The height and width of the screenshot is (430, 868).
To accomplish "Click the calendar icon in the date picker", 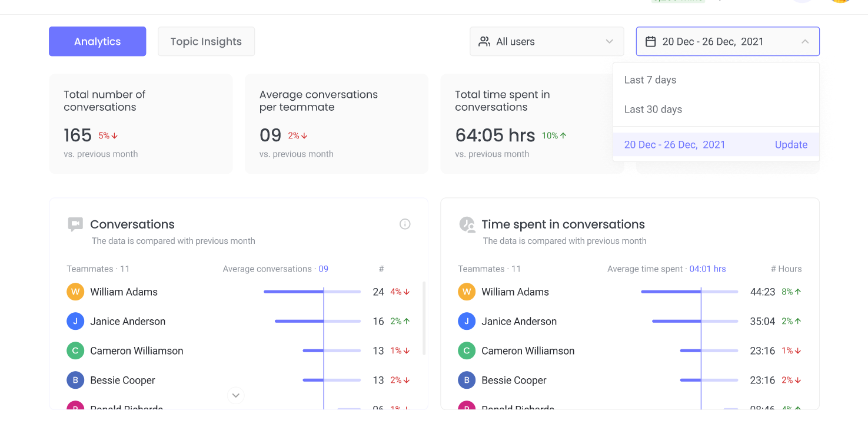I will point(651,41).
